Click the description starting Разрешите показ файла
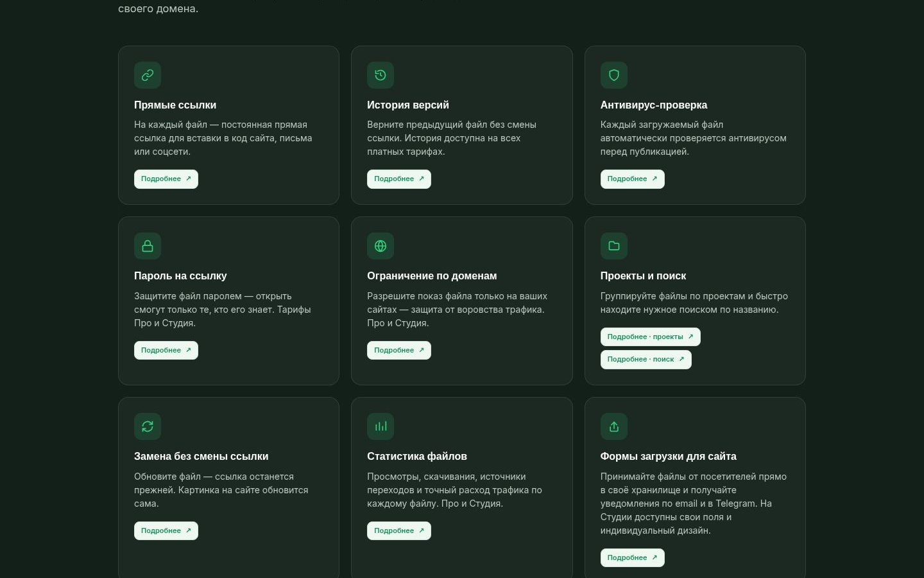Image resolution: width=924 pixels, height=578 pixels. pos(458,310)
